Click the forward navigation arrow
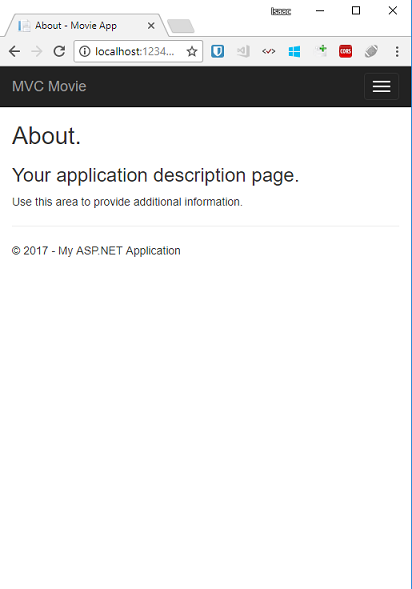 point(37,51)
